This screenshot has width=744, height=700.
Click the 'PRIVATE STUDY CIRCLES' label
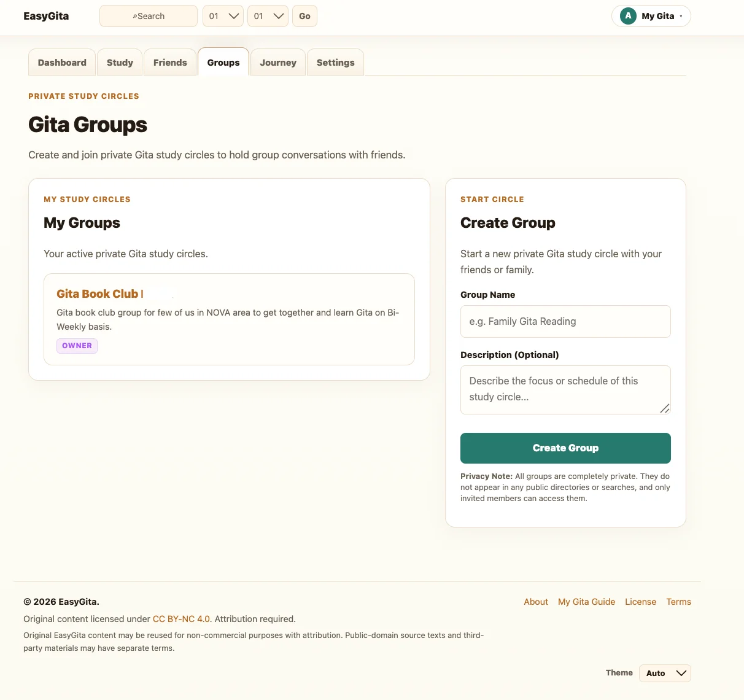(x=83, y=96)
